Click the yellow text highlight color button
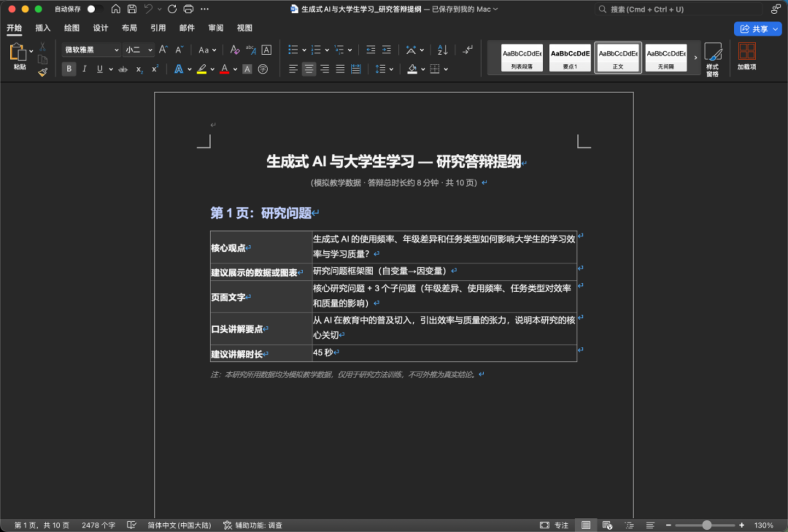Image resolution: width=788 pixels, height=532 pixels. 201,69
